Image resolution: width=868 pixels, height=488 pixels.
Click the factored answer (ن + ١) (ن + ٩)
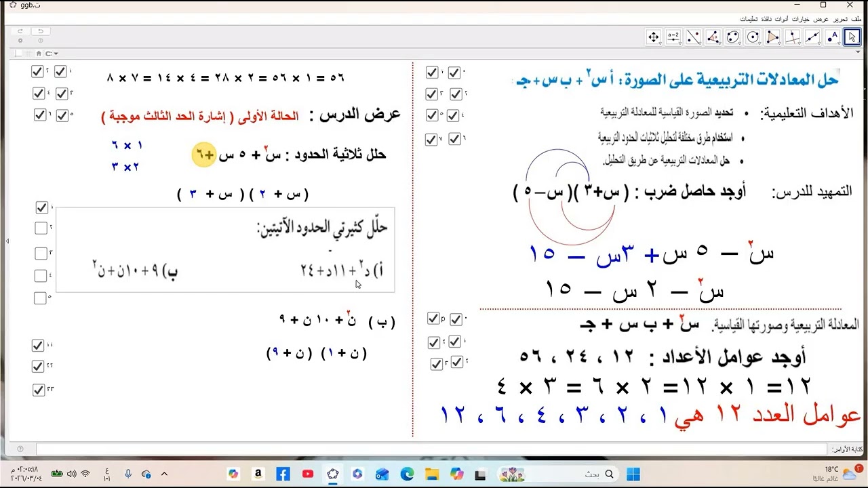point(317,353)
